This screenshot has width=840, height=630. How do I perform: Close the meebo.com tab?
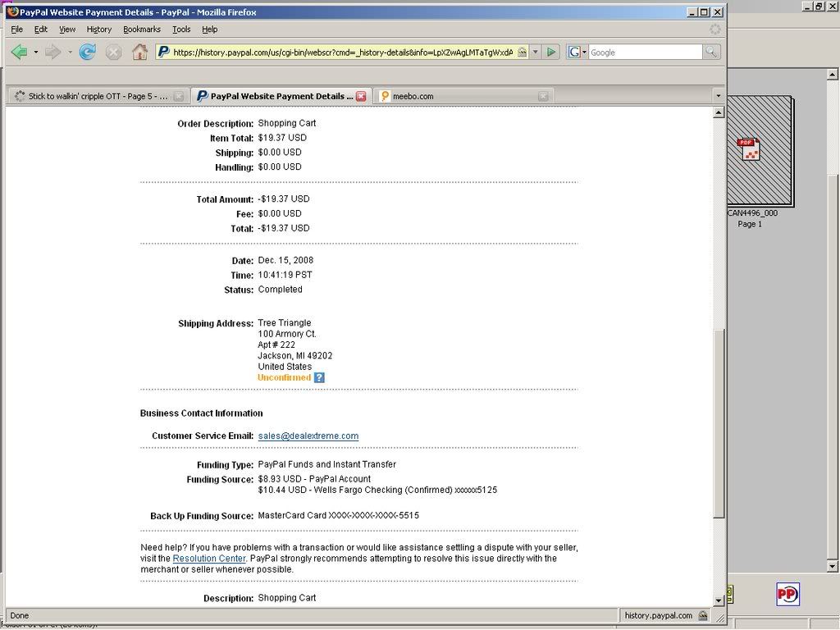click(543, 97)
